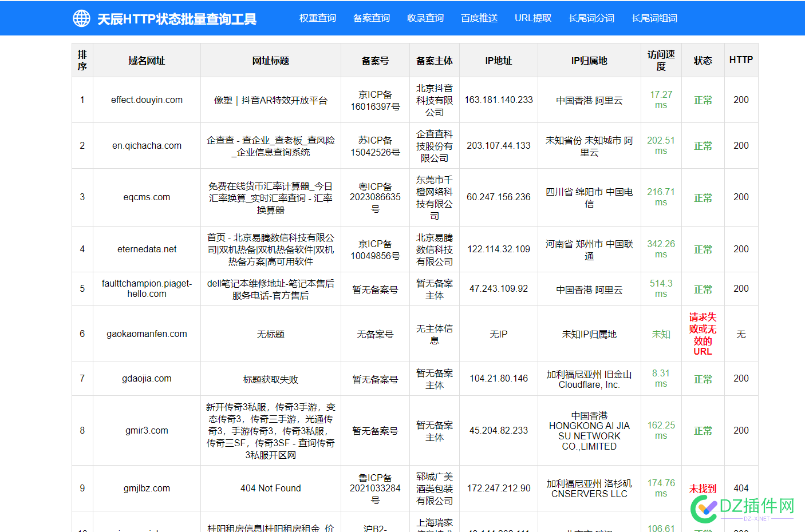Click IP address 203.107.44.133
Viewport: 805px width, 532px height.
(499, 145)
